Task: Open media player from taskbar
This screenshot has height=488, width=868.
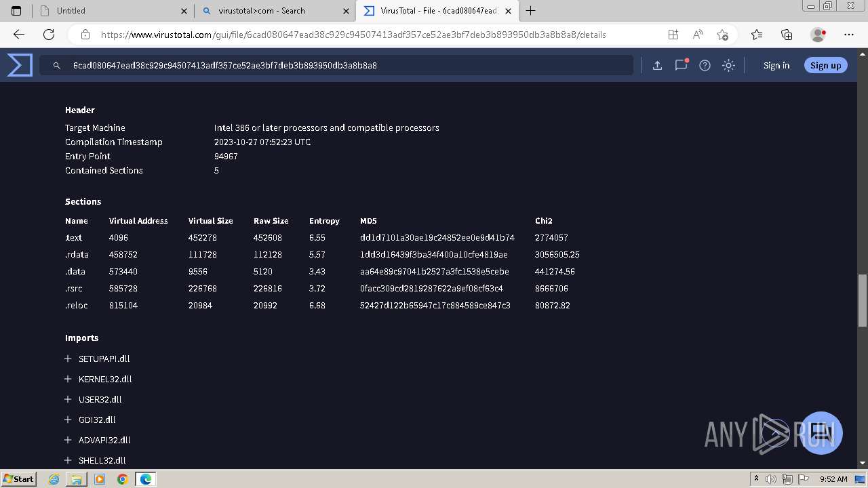Action: (x=100, y=479)
